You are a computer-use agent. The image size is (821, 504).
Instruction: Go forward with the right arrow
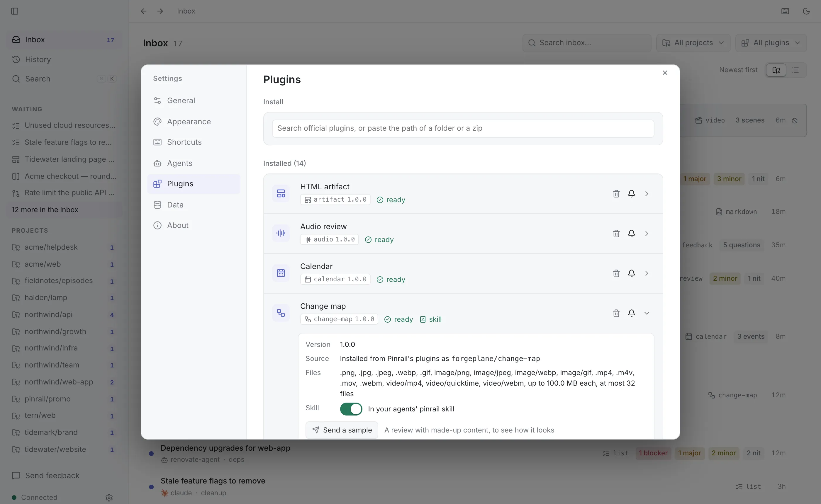click(x=160, y=11)
